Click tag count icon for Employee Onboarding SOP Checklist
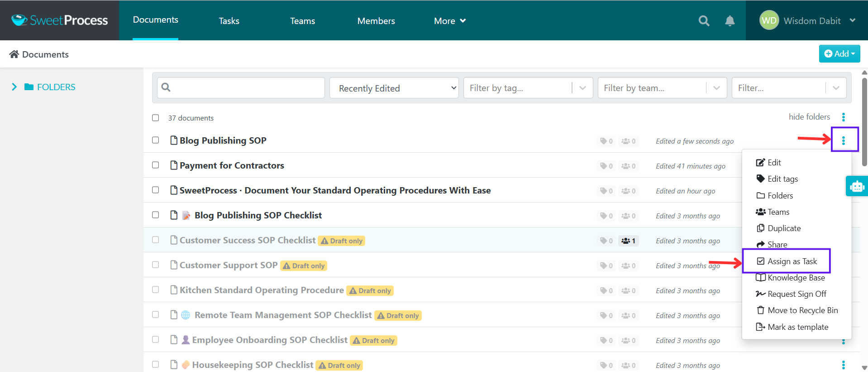868x372 pixels. click(x=606, y=341)
